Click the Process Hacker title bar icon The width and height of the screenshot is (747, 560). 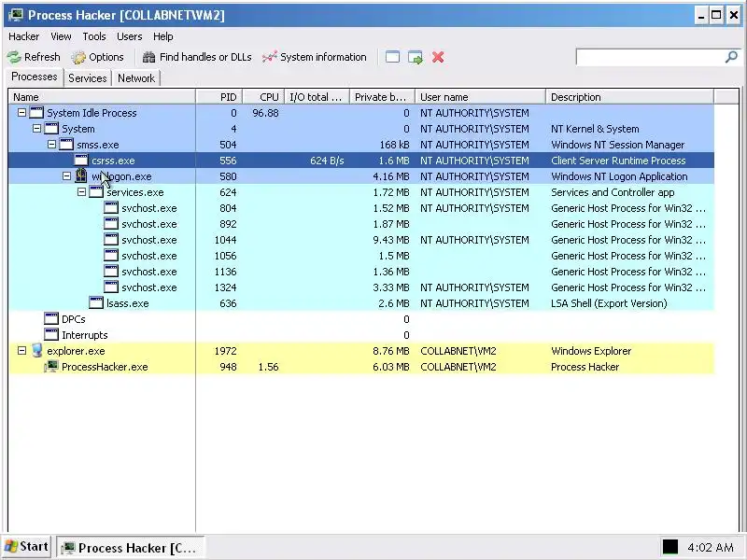click(15, 15)
